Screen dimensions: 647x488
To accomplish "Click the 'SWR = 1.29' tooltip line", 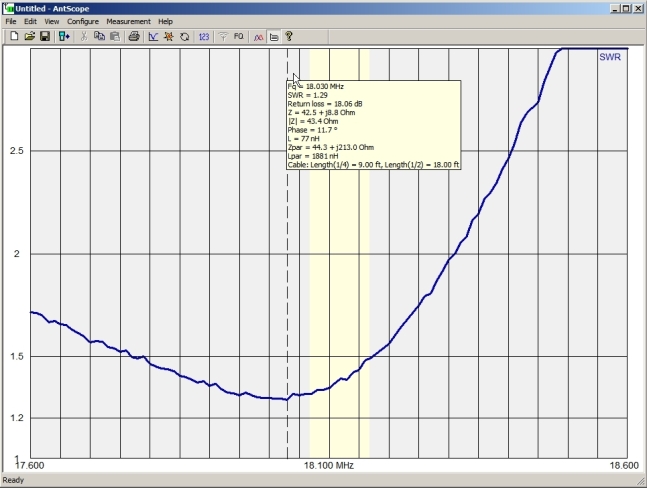I will coord(308,95).
